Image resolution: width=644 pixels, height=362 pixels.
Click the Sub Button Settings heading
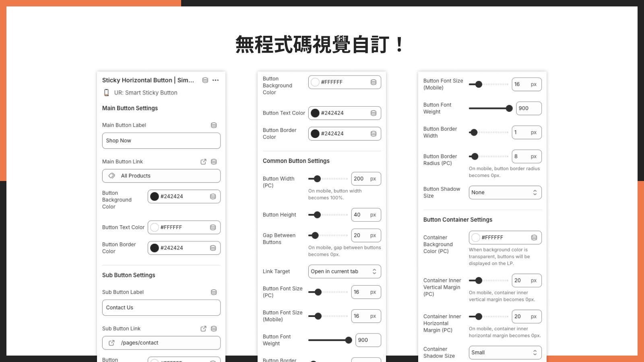click(x=129, y=275)
